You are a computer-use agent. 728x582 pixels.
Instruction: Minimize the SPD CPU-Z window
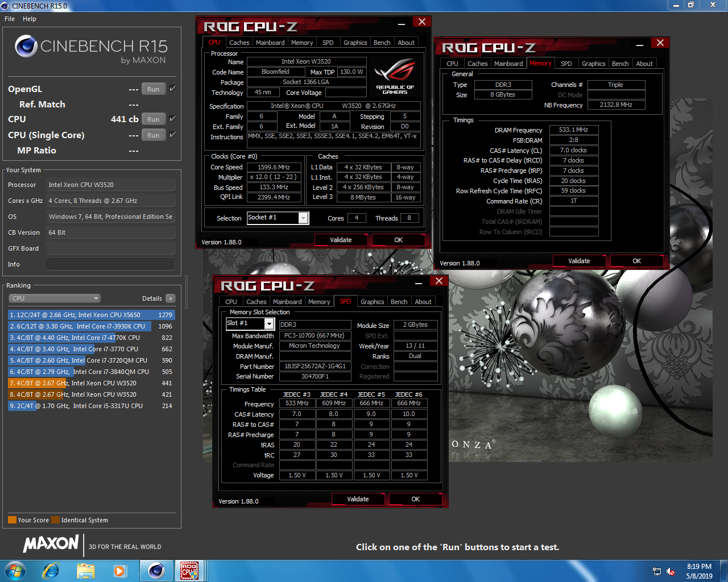pyautogui.click(x=419, y=282)
